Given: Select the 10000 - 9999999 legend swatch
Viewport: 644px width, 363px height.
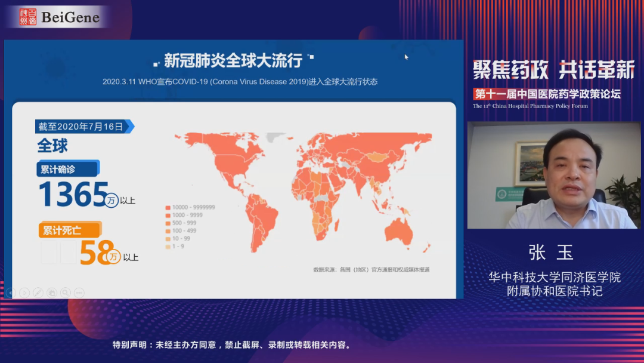Looking at the screenshot, I should coord(168,207).
